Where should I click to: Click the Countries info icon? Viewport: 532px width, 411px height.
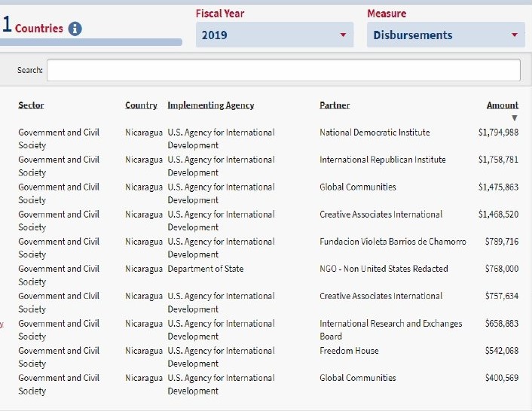click(x=75, y=29)
